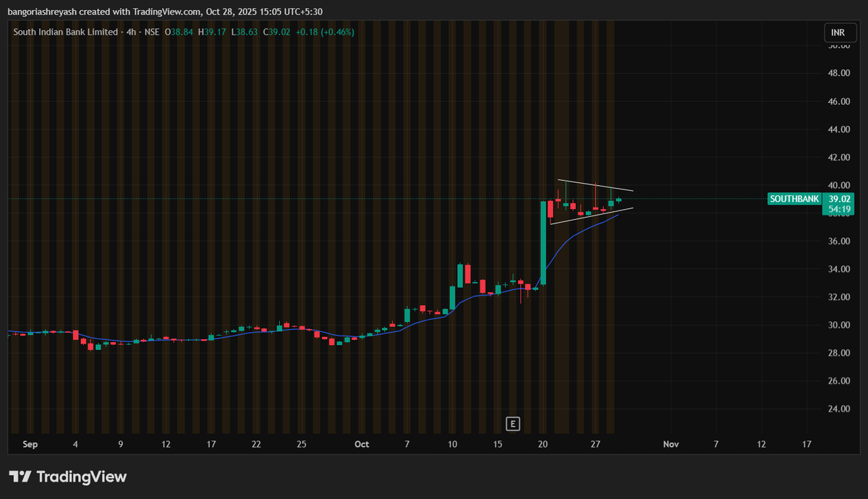Click the 40.00 price axis label

[x=839, y=185]
